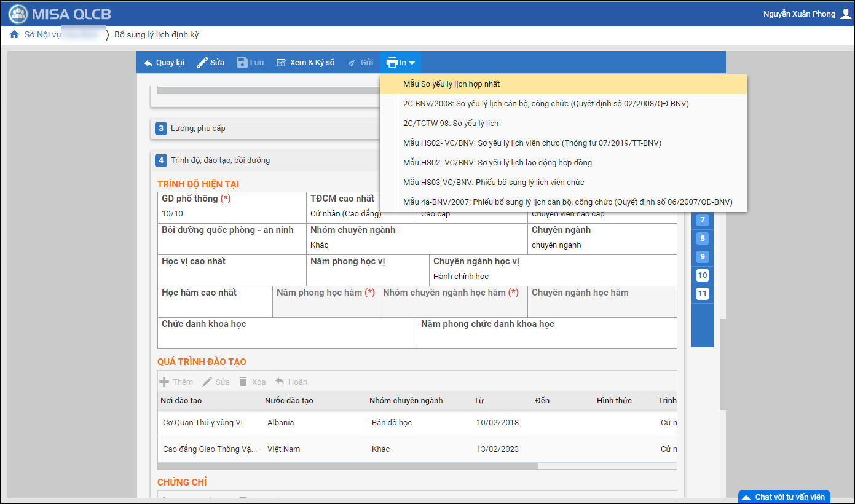The image size is (855, 504).
Task: Click the home icon in breadcrumb
Action: 14,35
